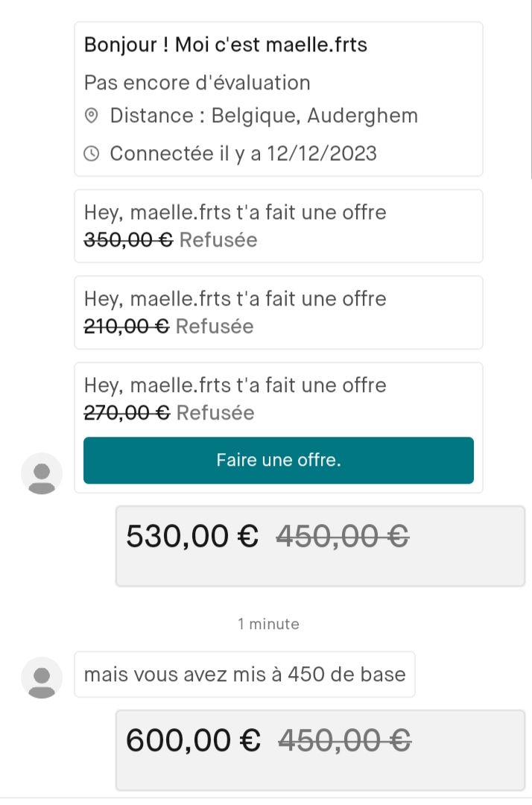Click the location pin icon beside Distance

coord(92,116)
